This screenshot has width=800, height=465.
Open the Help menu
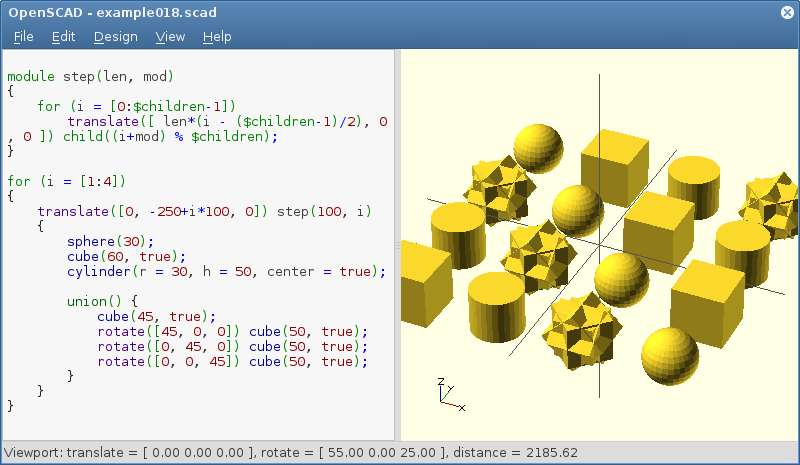click(217, 37)
